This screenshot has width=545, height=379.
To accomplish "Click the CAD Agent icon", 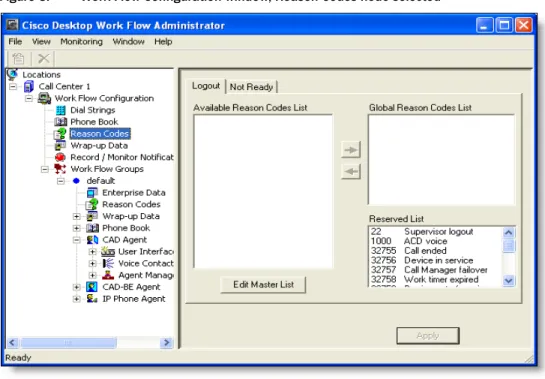I will 92,240.
